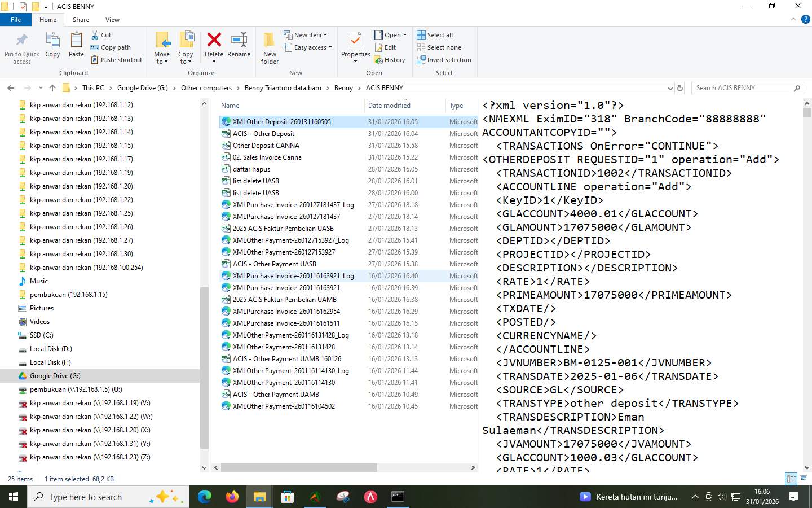This screenshot has width=812, height=508.
Task: Rename the selected file using Rename icon
Action: [x=239, y=45]
